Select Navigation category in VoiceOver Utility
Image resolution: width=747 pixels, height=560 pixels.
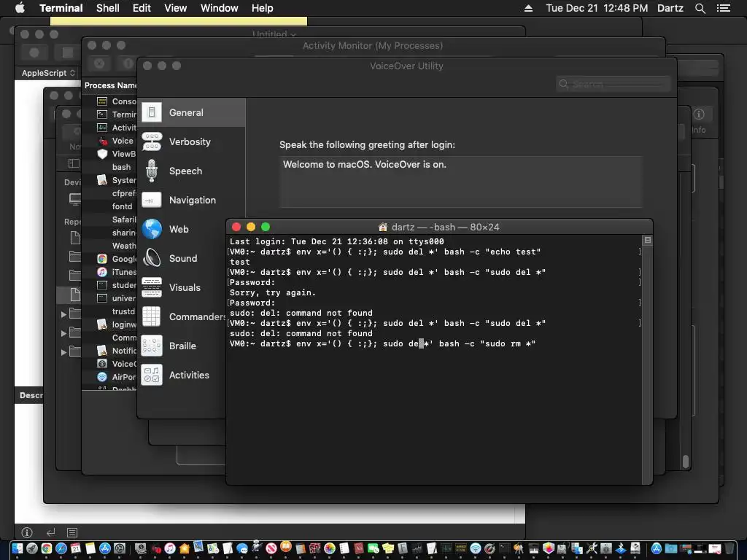point(191,200)
